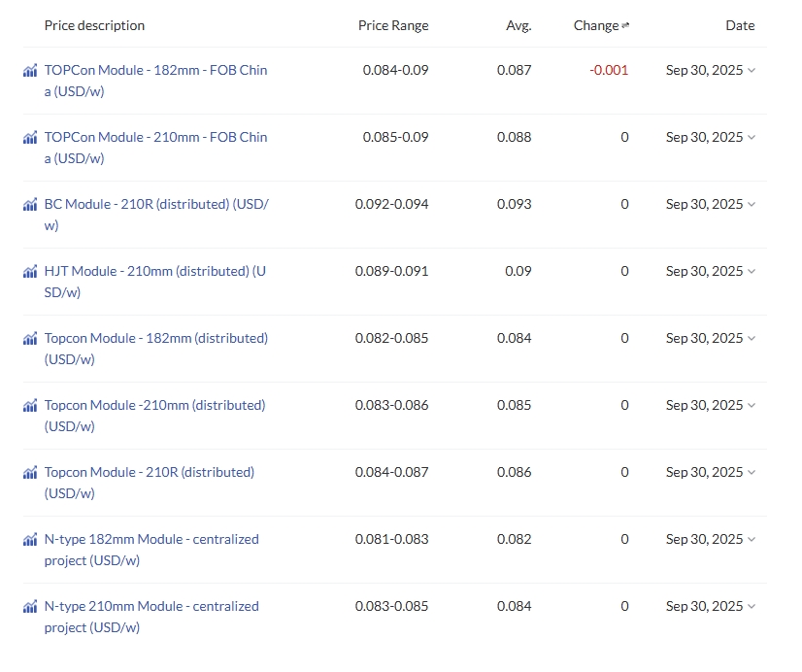Screen dimensions: 802x672
Task: Click chart icon beside TOPCon Module 182mm FOB China
Action: [30, 71]
